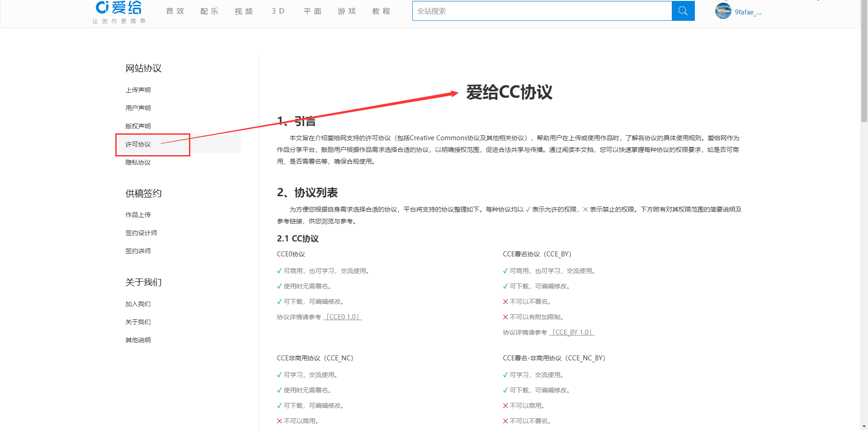
Task: Open the 配乐 navigation menu
Action: click(x=209, y=11)
